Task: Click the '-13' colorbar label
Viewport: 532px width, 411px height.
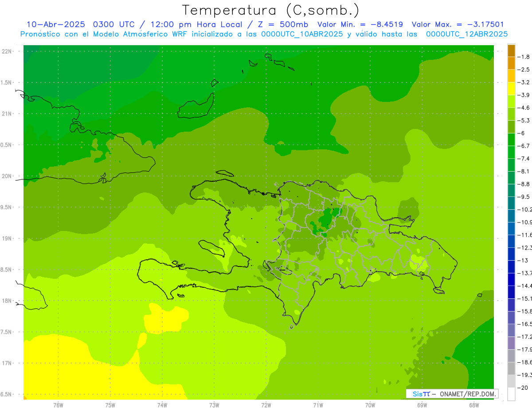Action: pos(523,260)
